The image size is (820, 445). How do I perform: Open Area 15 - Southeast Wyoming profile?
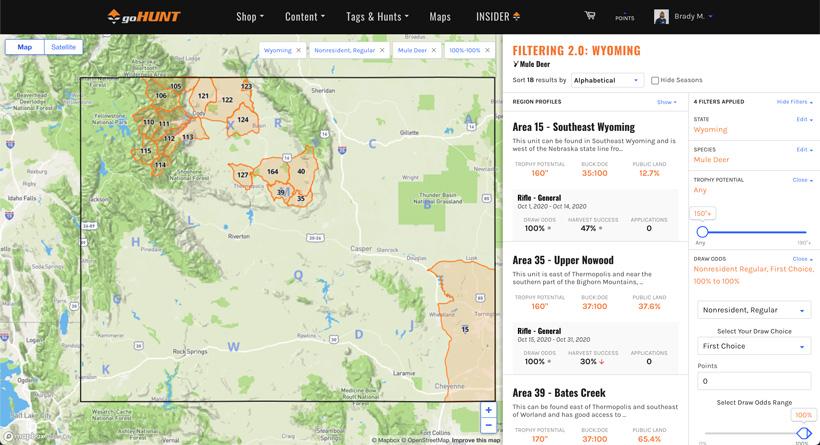[x=573, y=127]
